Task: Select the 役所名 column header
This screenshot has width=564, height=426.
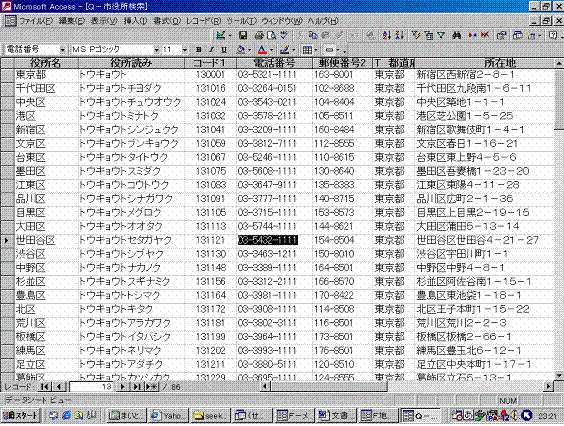Action: 46,63
